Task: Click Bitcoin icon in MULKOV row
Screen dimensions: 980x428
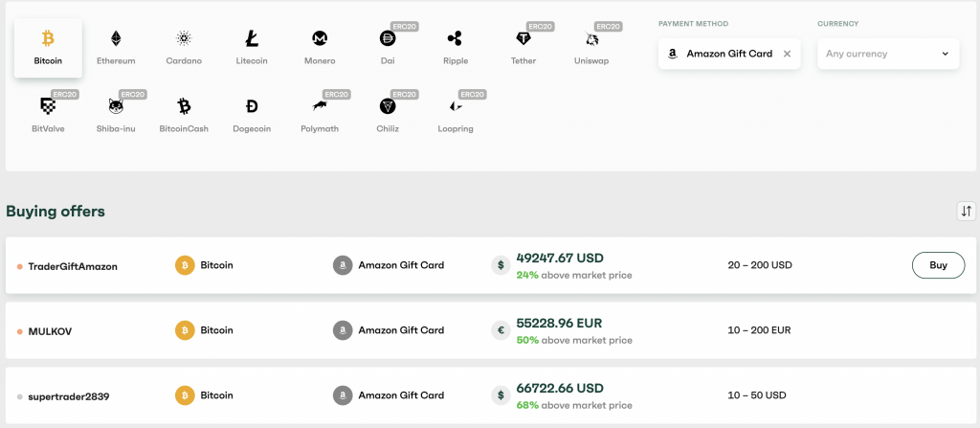Action: [185, 330]
